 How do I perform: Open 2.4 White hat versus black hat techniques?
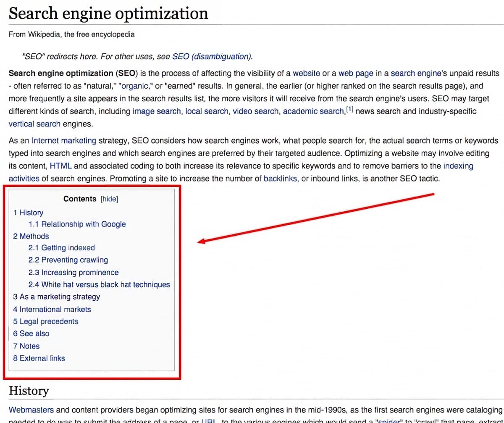point(99,284)
